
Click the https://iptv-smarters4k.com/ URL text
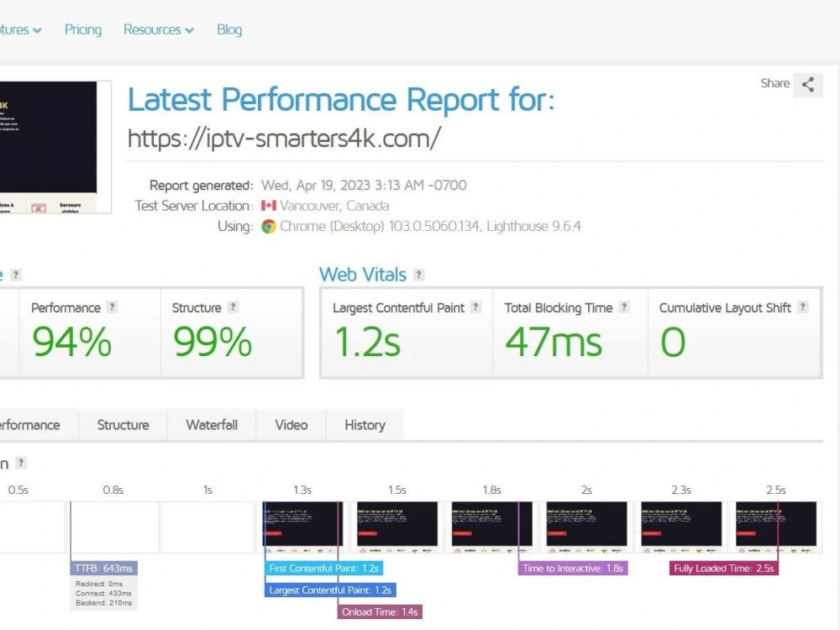tap(284, 139)
